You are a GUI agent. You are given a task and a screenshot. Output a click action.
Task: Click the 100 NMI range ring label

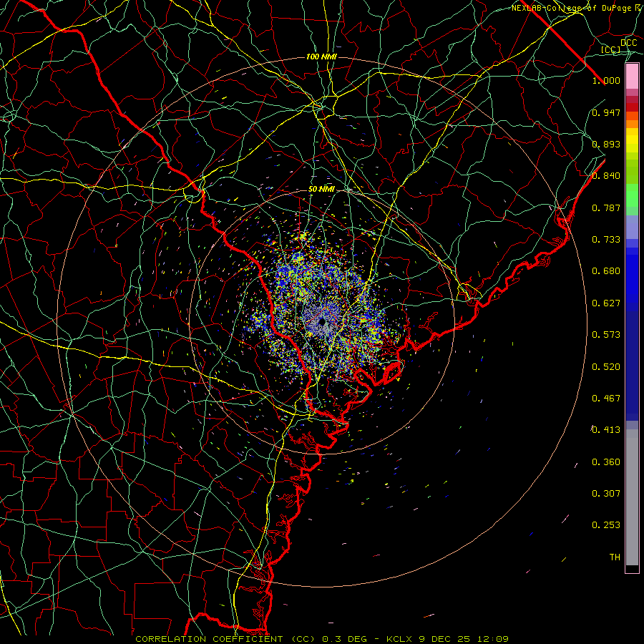pos(321,57)
